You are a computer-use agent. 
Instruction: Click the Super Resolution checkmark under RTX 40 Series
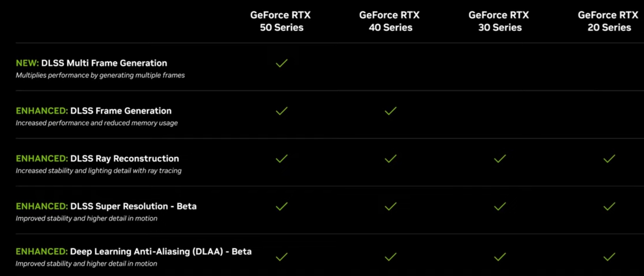click(391, 206)
